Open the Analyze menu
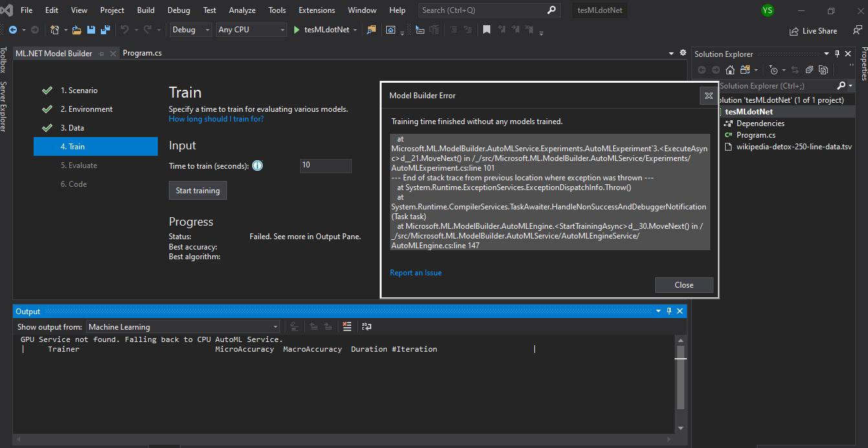Image resolution: width=868 pixels, height=448 pixels. pos(242,10)
